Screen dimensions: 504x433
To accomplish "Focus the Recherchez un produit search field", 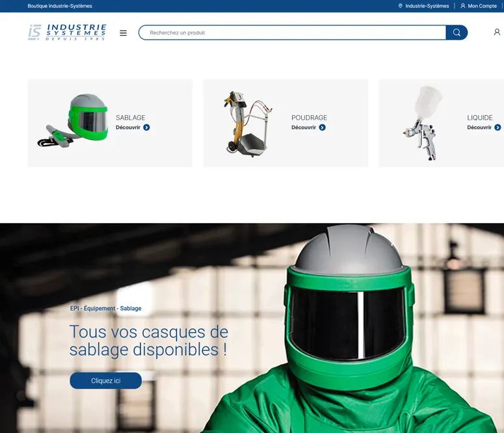I will pyautogui.click(x=293, y=33).
